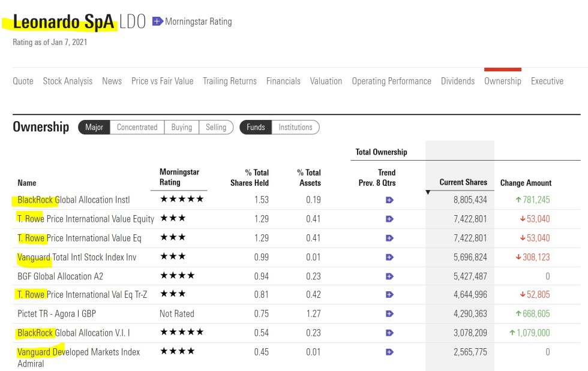Open trend icon for T. Rowe Price International Value Eq

tap(389, 238)
